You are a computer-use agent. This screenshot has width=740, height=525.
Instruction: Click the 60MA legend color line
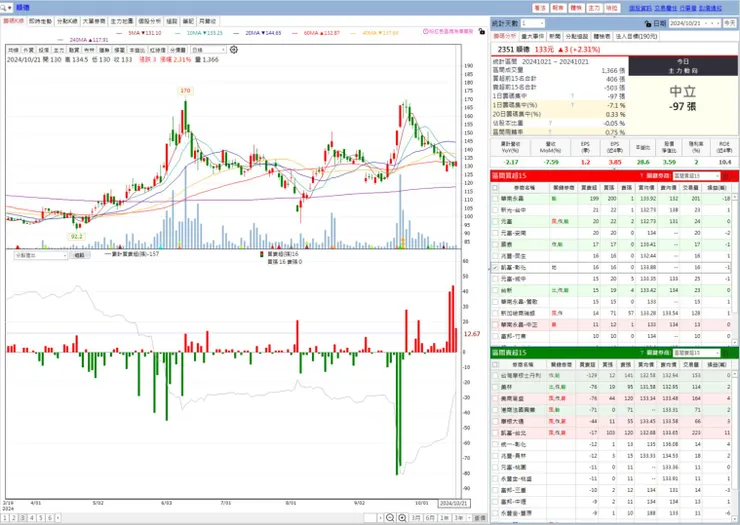(295, 33)
